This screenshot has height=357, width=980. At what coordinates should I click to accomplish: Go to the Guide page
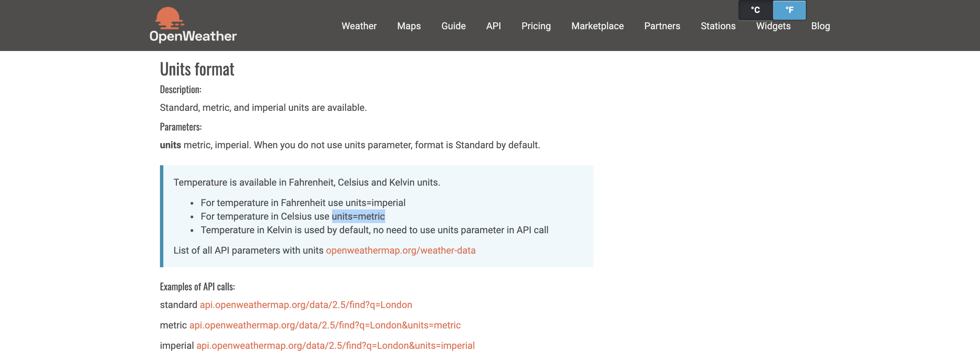(x=453, y=26)
